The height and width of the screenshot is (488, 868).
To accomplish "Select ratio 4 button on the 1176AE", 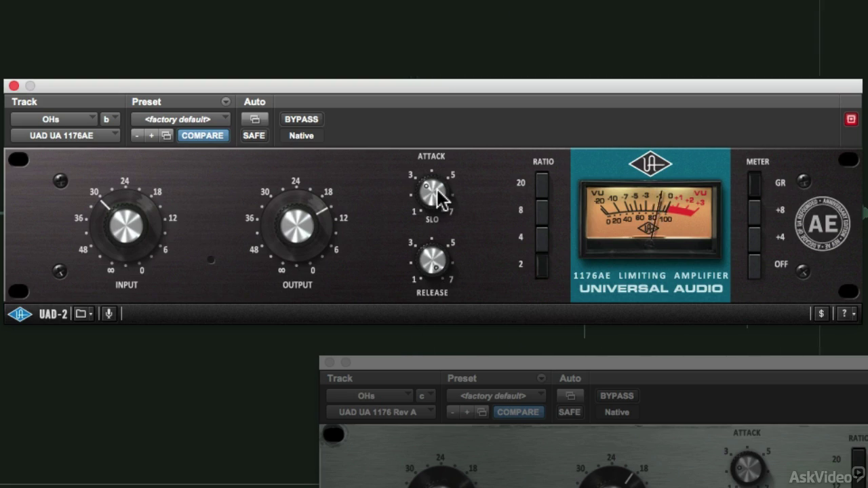I will (x=541, y=238).
